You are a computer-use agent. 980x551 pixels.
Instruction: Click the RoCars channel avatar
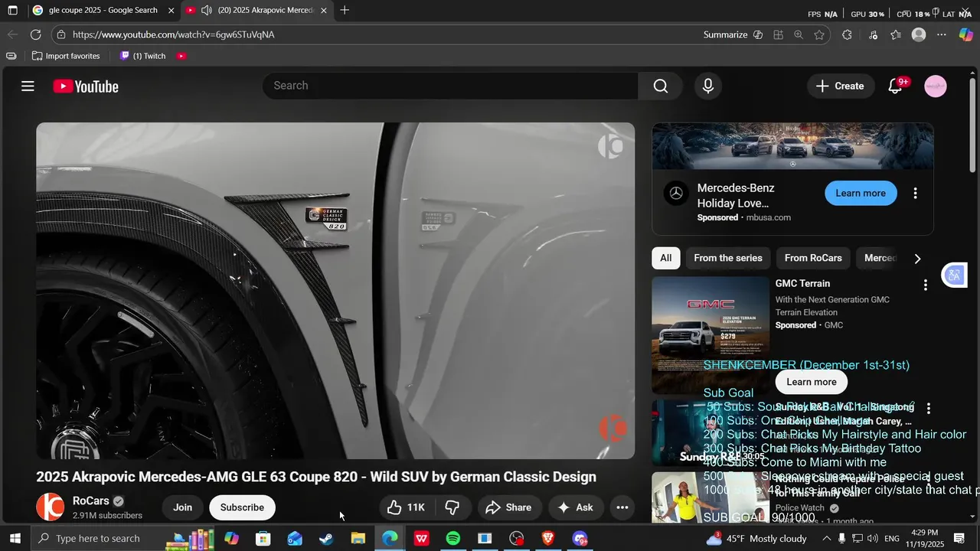[50, 507]
